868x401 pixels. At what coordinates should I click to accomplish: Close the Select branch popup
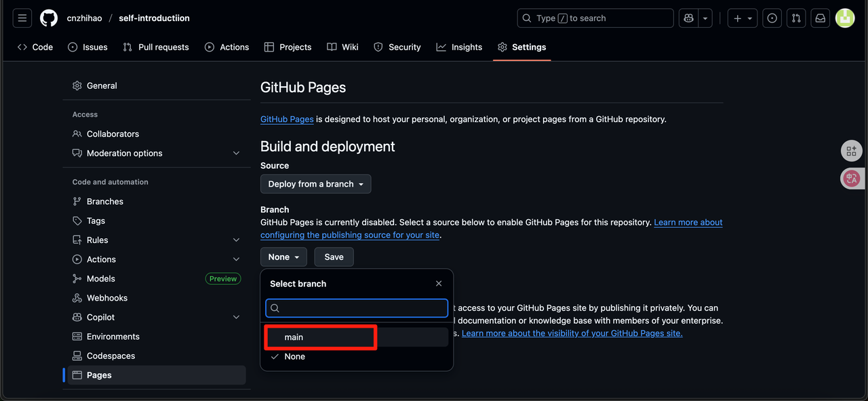[439, 284]
